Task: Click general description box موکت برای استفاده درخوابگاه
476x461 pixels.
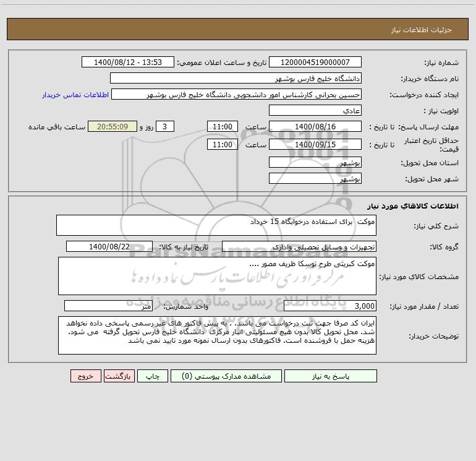Action: (216, 225)
